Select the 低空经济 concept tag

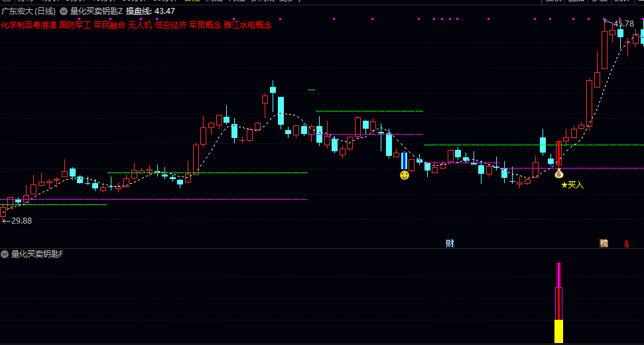tap(170, 25)
